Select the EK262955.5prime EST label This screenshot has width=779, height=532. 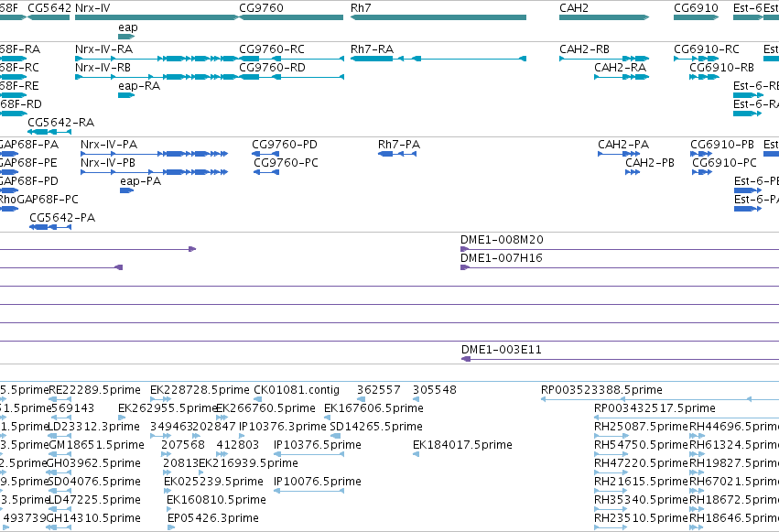coord(168,408)
